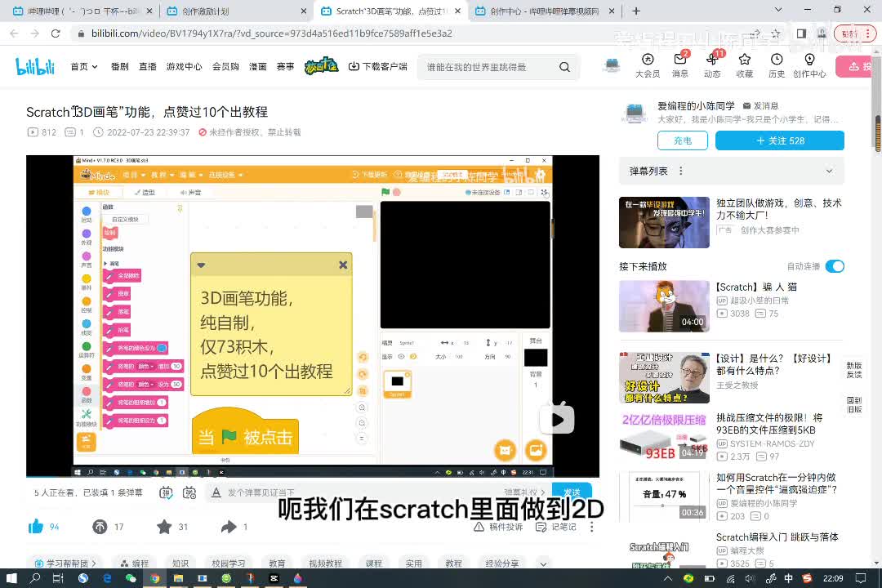Toggle danmaku display on or off
882x588 pixels.
(x=165, y=493)
